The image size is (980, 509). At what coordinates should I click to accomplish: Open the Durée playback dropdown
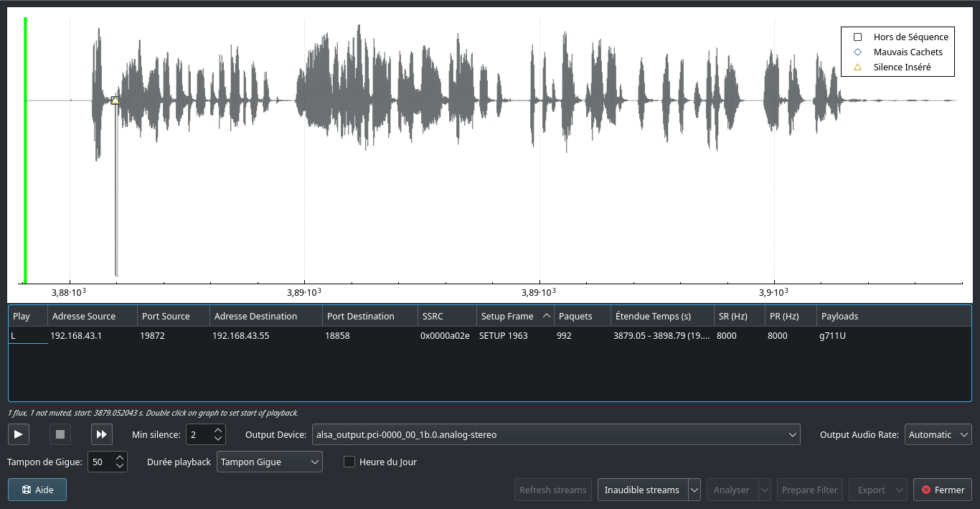point(270,462)
